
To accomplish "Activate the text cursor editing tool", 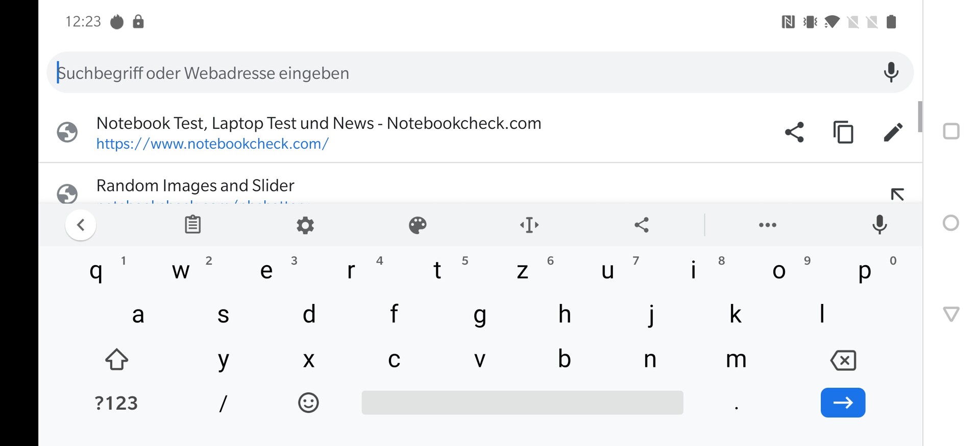I will [529, 225].
